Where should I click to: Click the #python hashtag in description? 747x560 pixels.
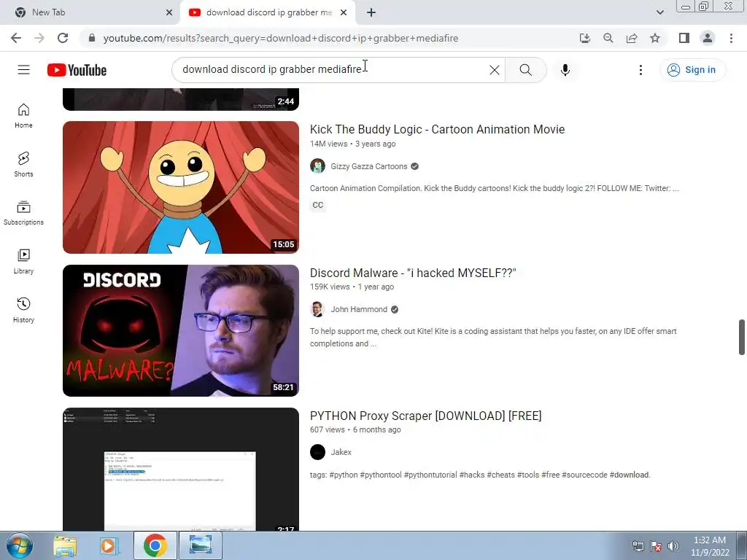click(x=344, y=475)
